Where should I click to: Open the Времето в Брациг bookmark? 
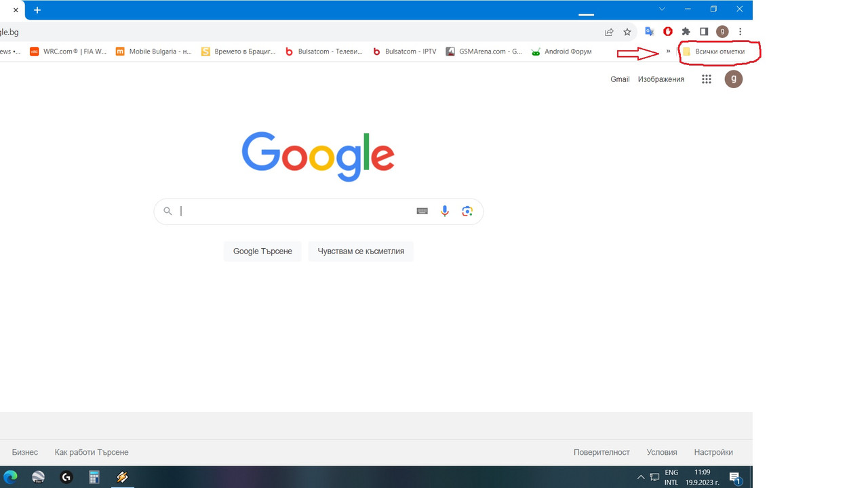click(x=239, y=51)
